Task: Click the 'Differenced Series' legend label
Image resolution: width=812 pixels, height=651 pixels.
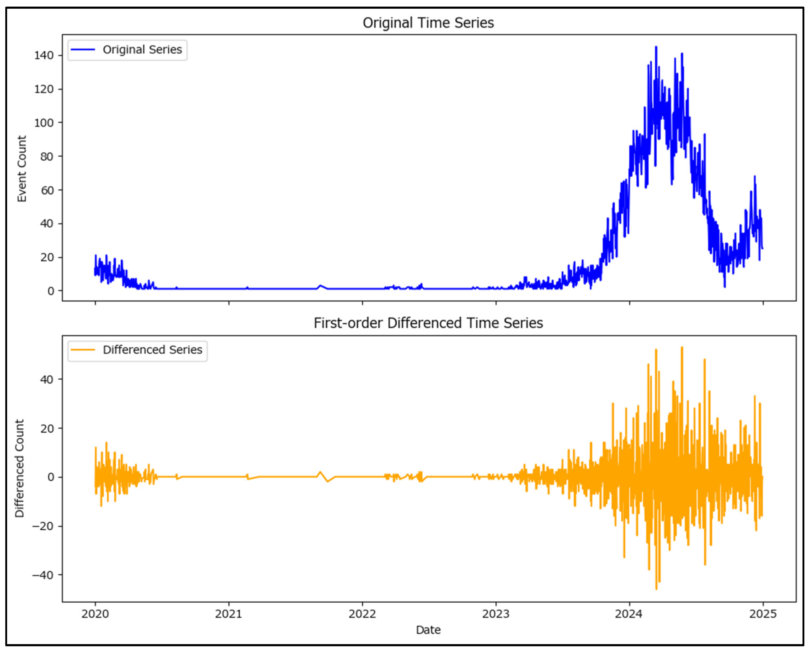Action: coord(153,350)
